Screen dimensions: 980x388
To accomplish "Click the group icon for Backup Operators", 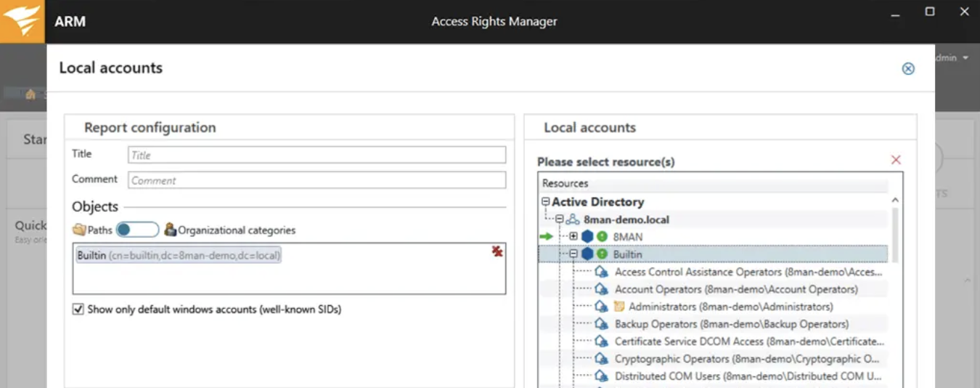I will 601,324.
